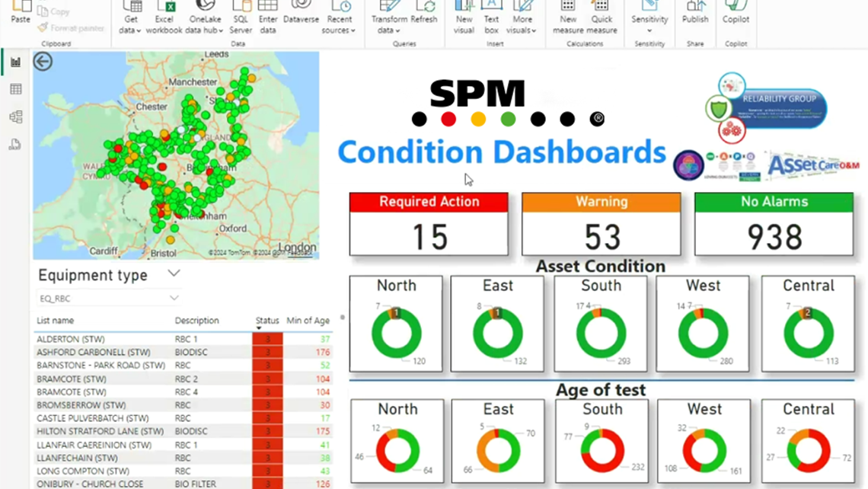Image resolution: width=868 pixels, height=489 pixels.
Task: Expand the Equipment type slicer chevron
Action: click(174, 273)
